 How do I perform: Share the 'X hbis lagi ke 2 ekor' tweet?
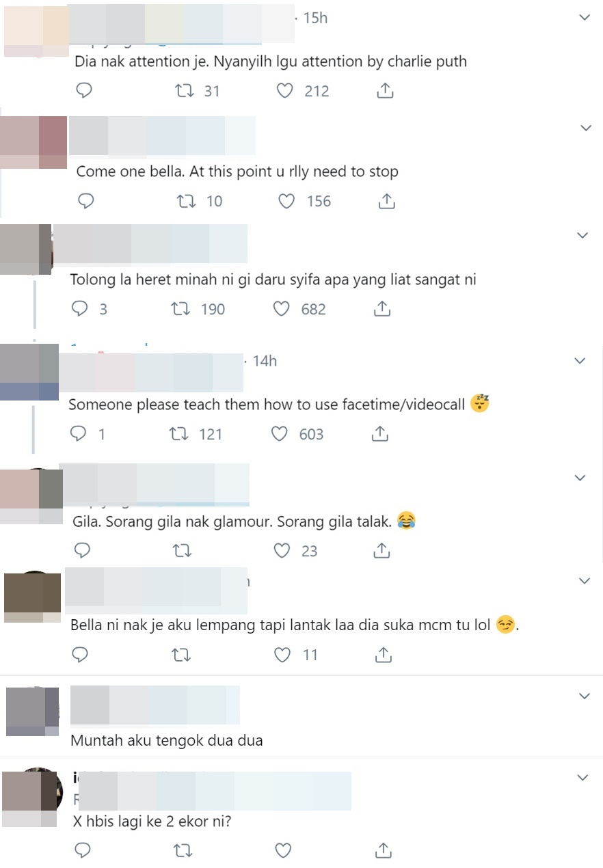tap(384, 850)
